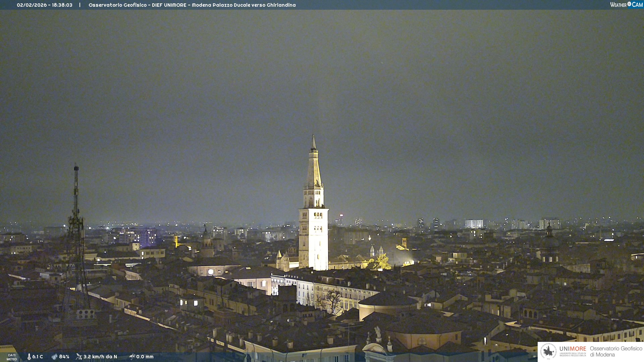Click the thermometer temperature icon
The height and width of the screenshot is (362, 644).
tap(29, 357)
